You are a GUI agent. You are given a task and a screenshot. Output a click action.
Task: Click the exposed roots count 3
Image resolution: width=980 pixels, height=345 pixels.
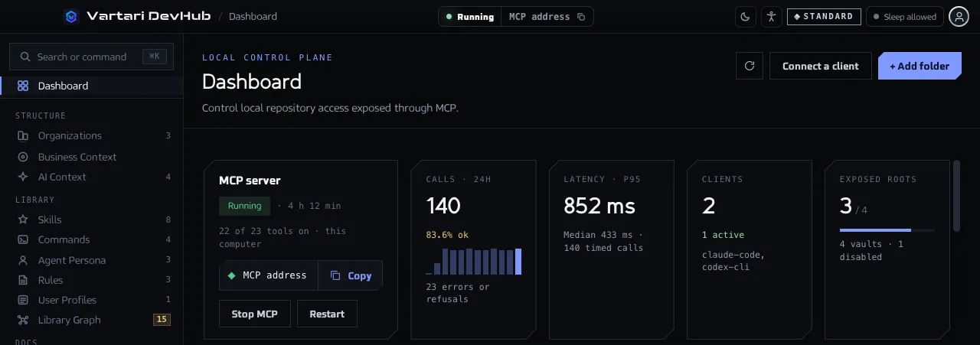tap(846, 206)
